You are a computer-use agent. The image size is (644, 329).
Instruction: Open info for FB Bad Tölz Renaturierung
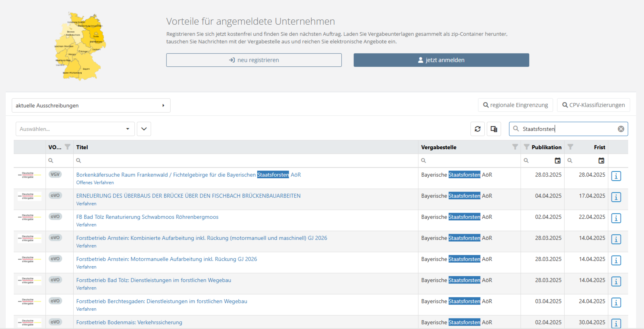(616, 218)
